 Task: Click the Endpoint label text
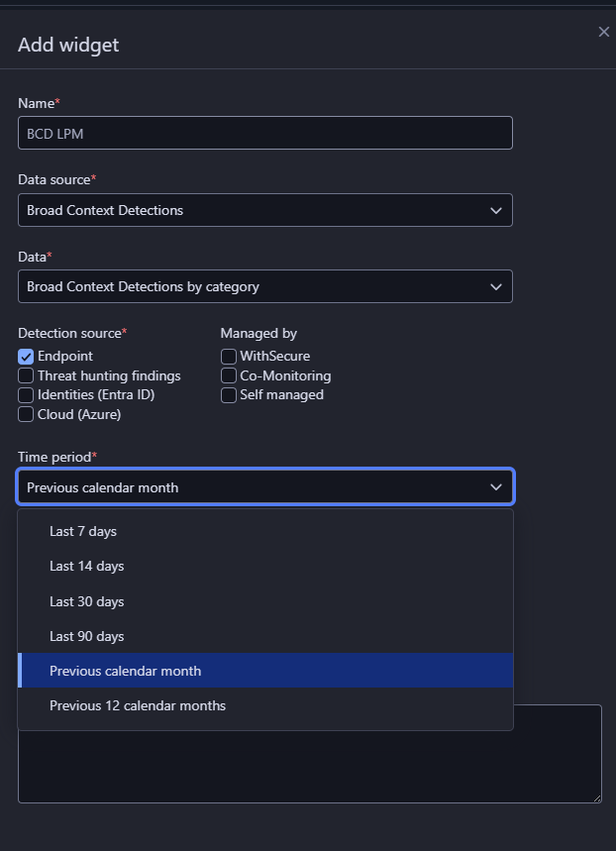click(65, 356)
